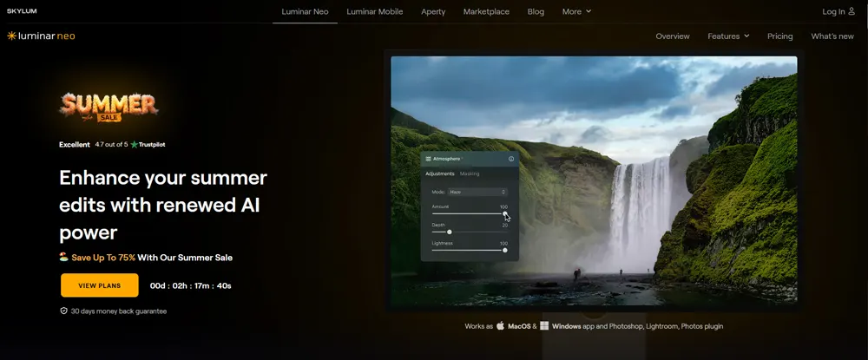Click the Windows logo icon
868x360 pixels.
click(544, 326)
